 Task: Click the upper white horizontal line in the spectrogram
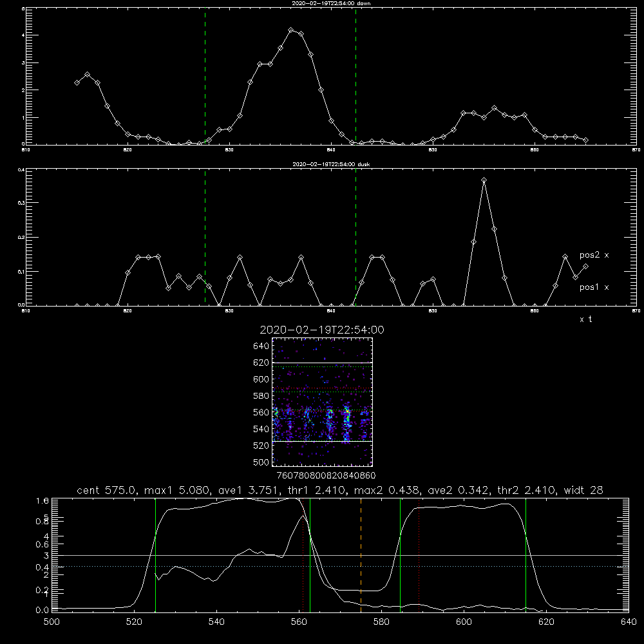[323, 363]
